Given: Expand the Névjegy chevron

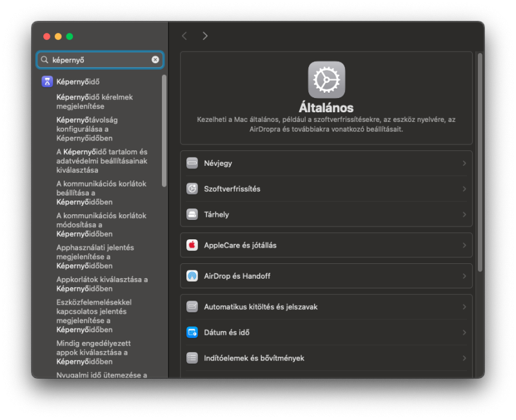Looking at the screenshot, I should [x=464, y=163].
